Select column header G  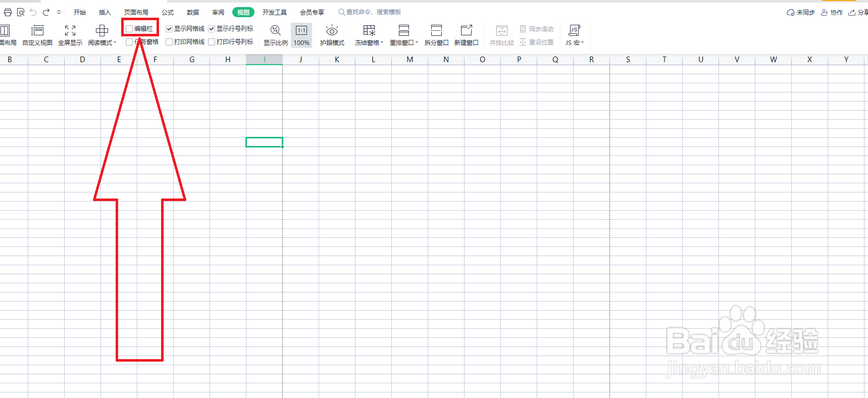(191, 60)
